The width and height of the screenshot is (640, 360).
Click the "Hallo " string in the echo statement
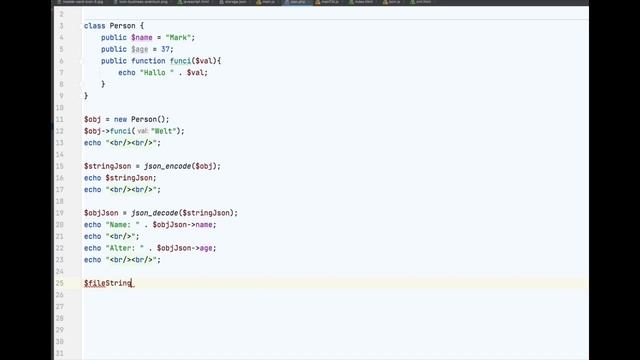157,73
